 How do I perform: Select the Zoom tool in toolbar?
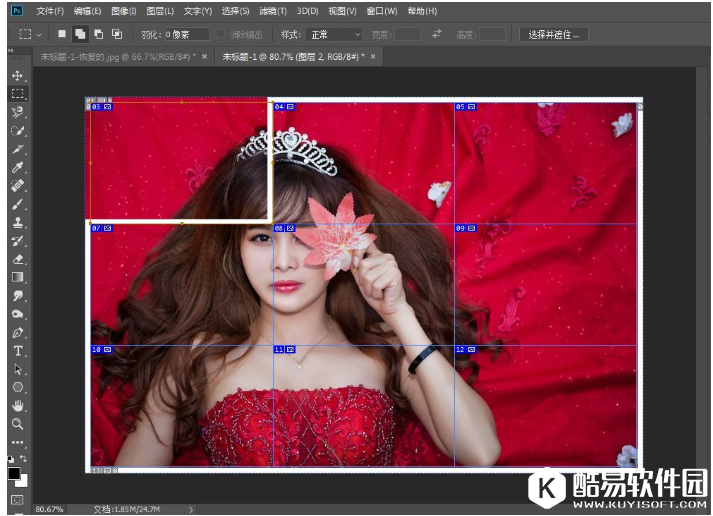click(18, 424)
